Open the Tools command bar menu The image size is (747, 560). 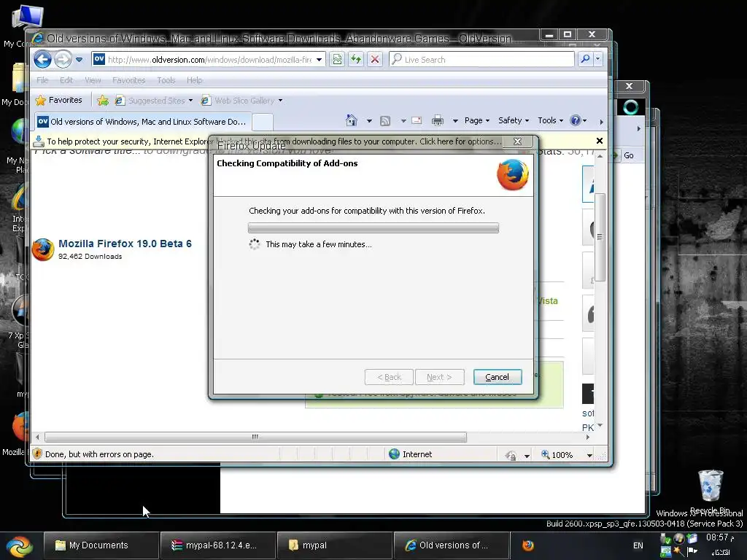point(550,120)
